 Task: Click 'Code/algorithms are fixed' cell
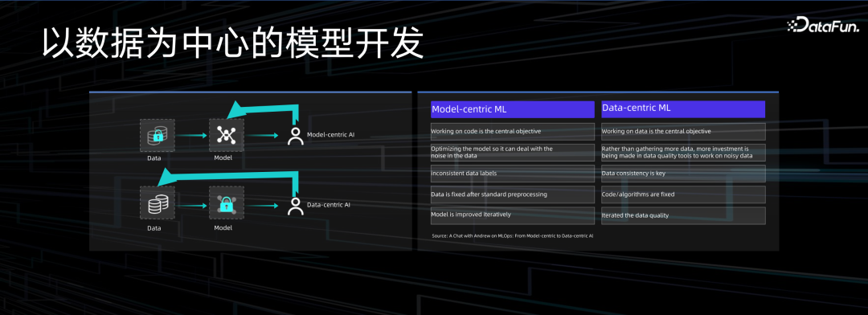click(x=683, y=194)
